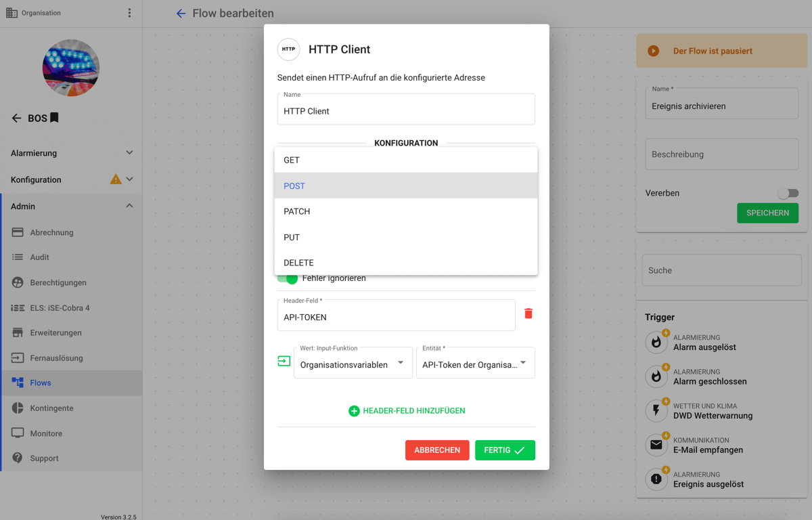812x520 pixels.
Task: Open the Wert: Input-Funktion dropdown
Action: (x=353, y=363)
